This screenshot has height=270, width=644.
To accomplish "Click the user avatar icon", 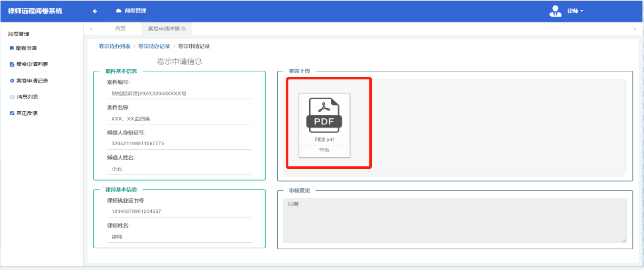I will pos(555,11).
